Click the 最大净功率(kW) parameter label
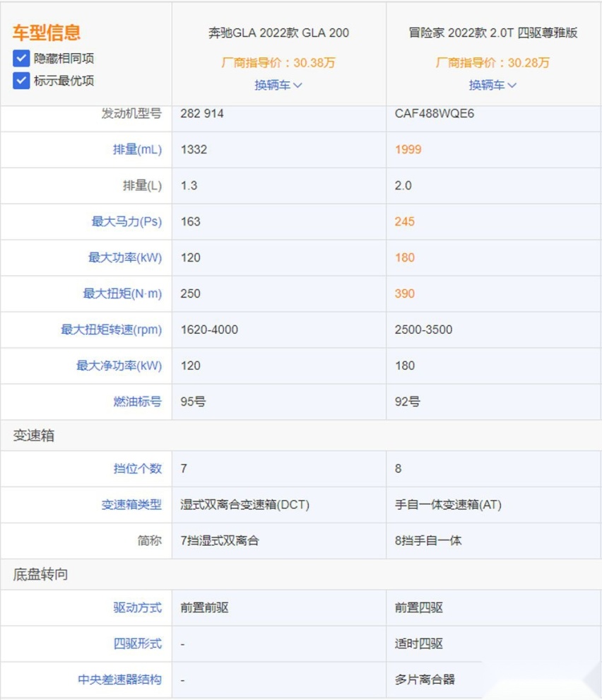The height and width of the screenshot is (700, 602). coord(119,365)
